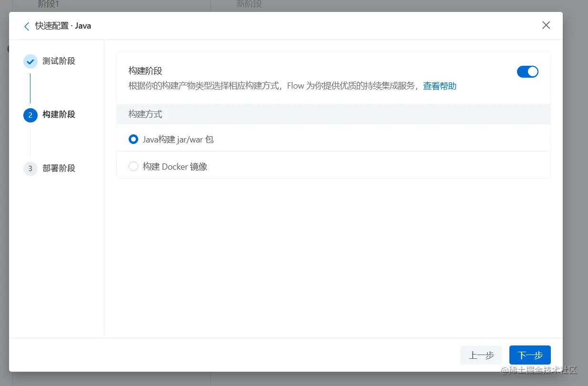Select Java构建 jar/war 包 radio option
The image size is (588, 386).
[133, 140]
